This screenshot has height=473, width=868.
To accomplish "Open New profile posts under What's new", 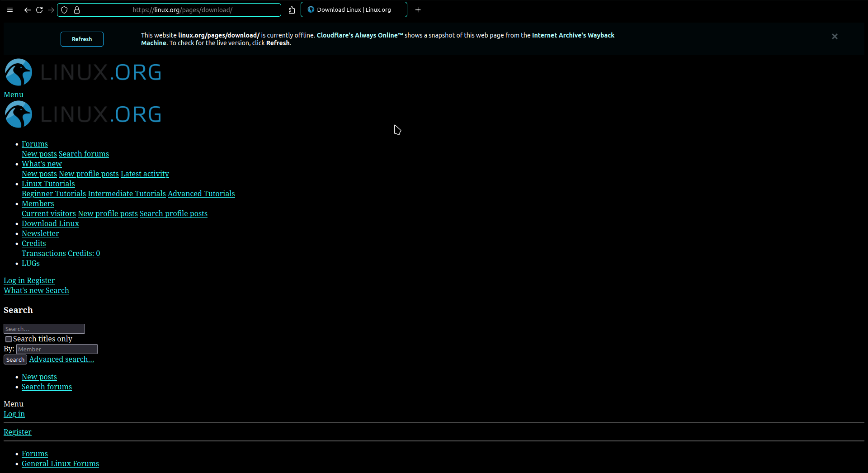I will pos(89,174).
